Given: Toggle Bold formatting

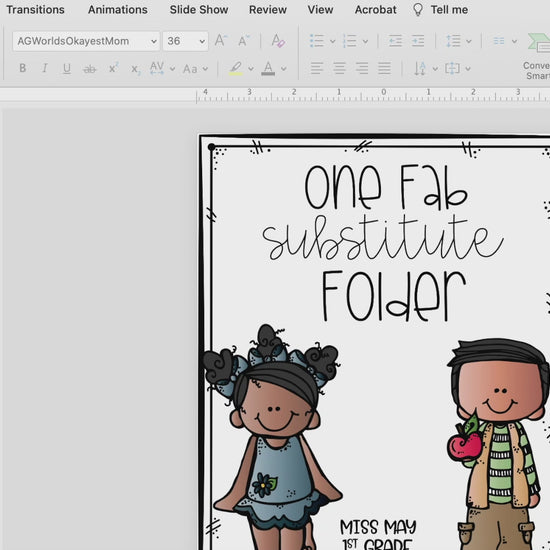Looking at the screenshot, I should click(22, 68).
